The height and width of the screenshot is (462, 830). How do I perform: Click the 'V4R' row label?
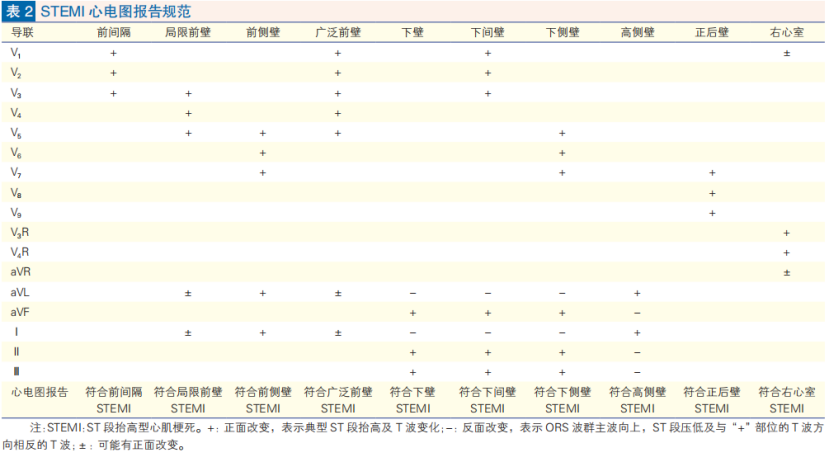click(20, 252)
